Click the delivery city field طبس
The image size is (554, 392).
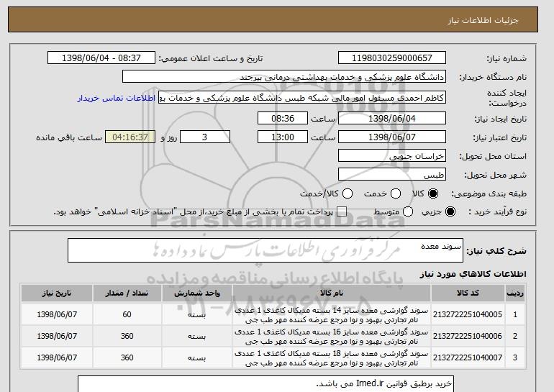[392, 175]
